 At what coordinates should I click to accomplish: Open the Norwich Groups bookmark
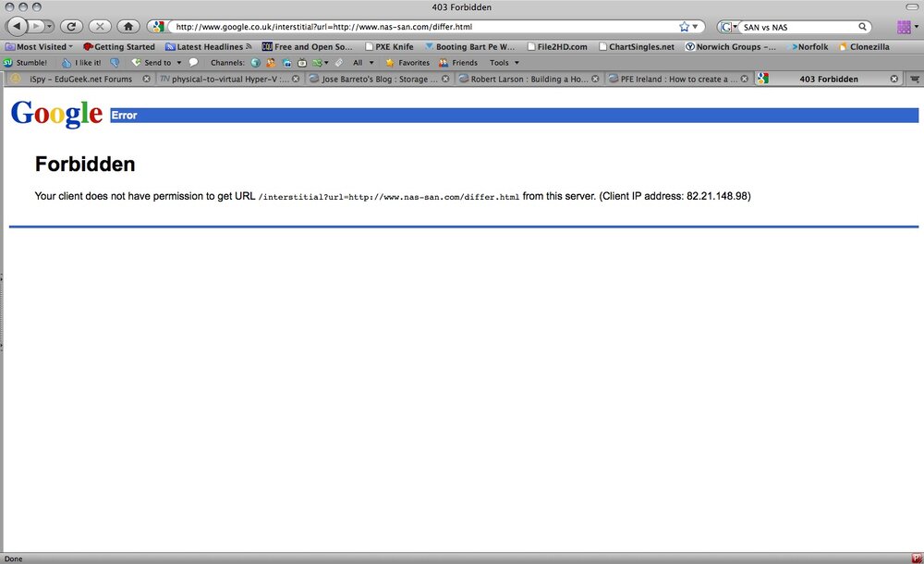(731, 46)
